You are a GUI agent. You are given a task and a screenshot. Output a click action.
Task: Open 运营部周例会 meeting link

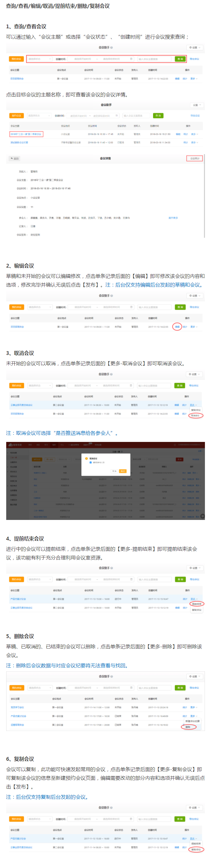pyautogui.click(x=17, y=725)
